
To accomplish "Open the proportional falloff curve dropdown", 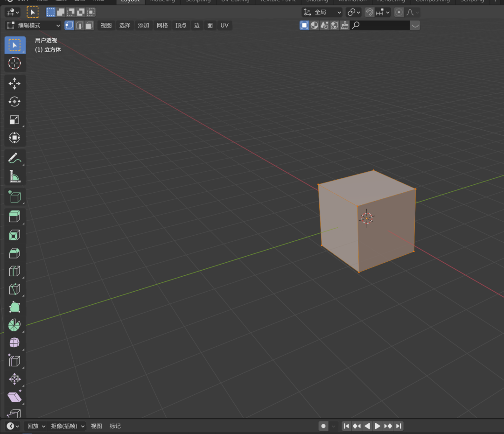I will coord(413,12).
